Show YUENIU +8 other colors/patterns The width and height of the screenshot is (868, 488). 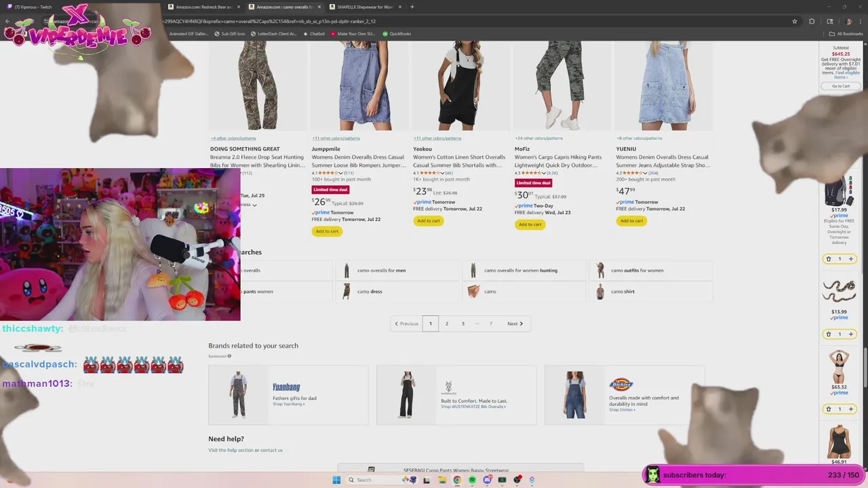tap(639, 138)
